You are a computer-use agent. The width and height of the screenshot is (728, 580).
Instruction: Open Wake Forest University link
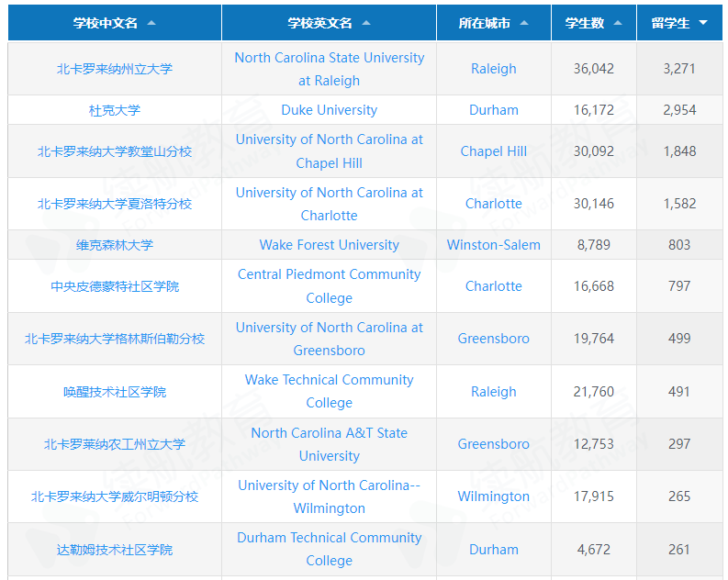[x=330, y=244]
